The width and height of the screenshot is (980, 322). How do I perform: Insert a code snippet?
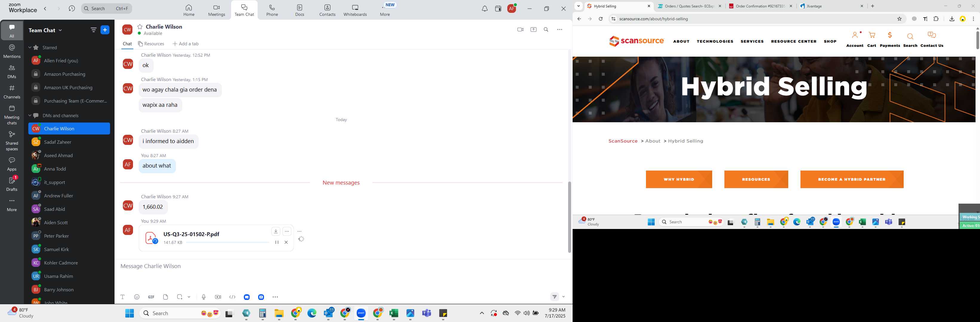(232, 297)
